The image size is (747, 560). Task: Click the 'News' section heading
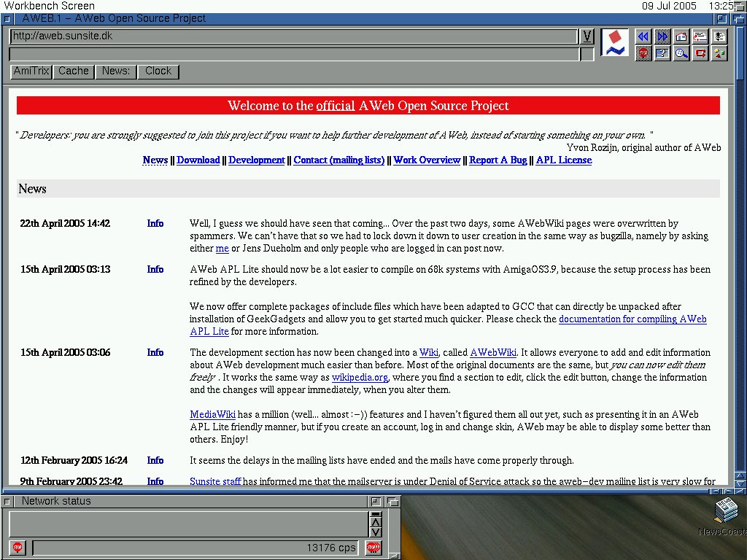[x=32, y=189]
